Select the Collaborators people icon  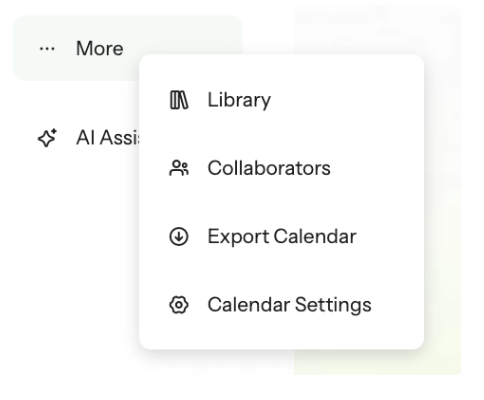tap(179, 168)
